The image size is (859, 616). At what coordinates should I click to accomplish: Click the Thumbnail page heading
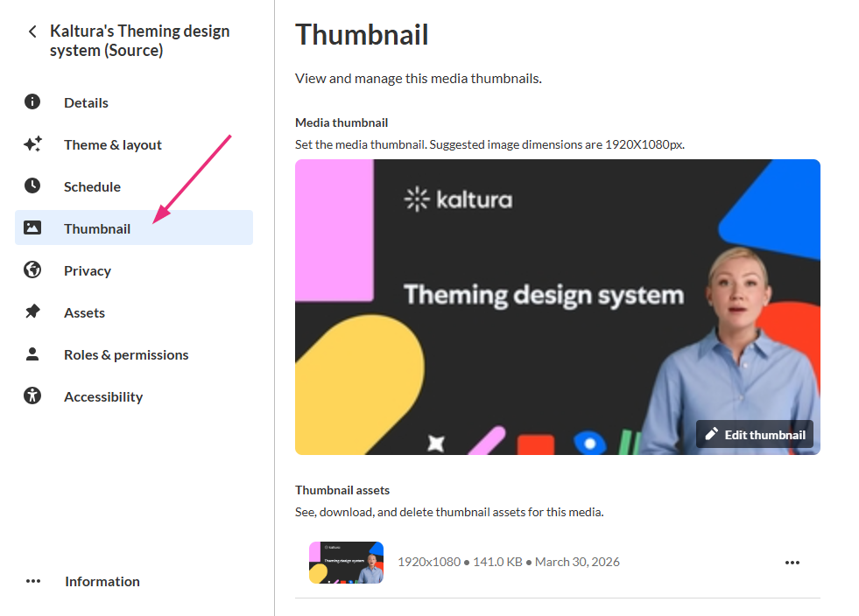pos(362,35)
